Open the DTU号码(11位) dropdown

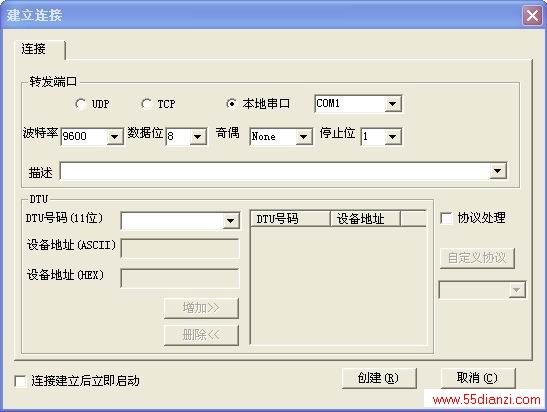click(x=231, y=220)
